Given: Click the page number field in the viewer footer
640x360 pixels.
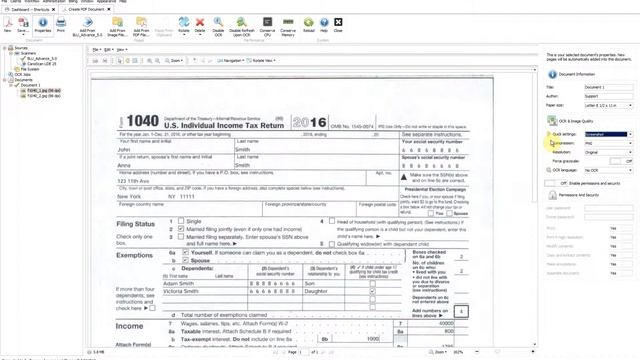Looking at the screenshot, I should [304, 352].
